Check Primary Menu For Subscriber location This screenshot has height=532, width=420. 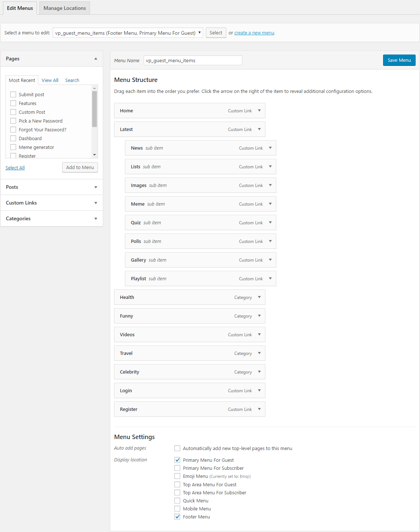click(x=177, y=468)
